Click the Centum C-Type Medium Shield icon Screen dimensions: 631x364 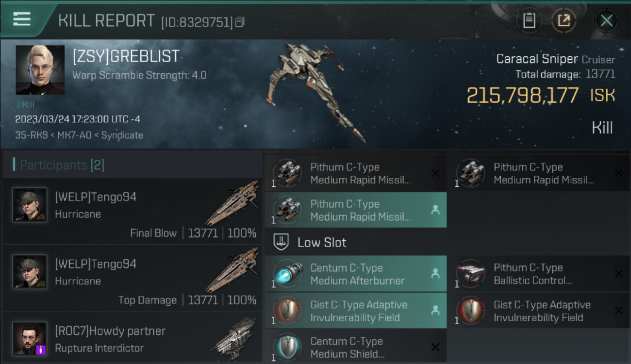tap(287, 347)
